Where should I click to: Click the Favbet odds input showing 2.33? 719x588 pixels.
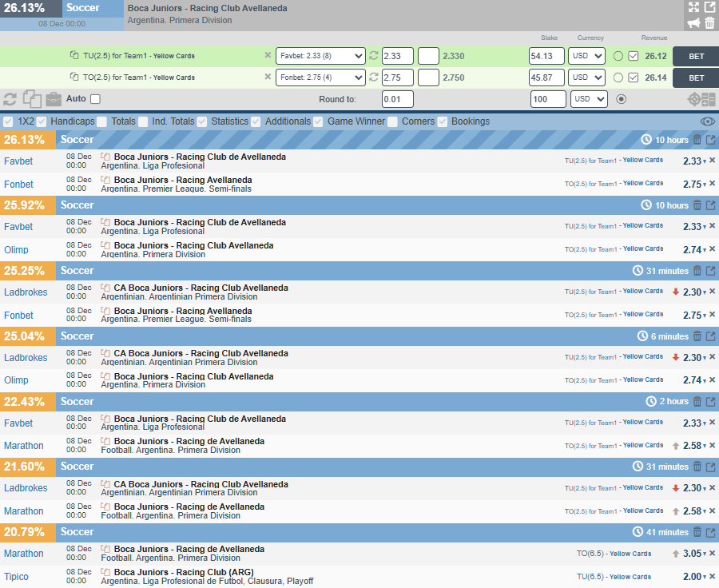398,56
